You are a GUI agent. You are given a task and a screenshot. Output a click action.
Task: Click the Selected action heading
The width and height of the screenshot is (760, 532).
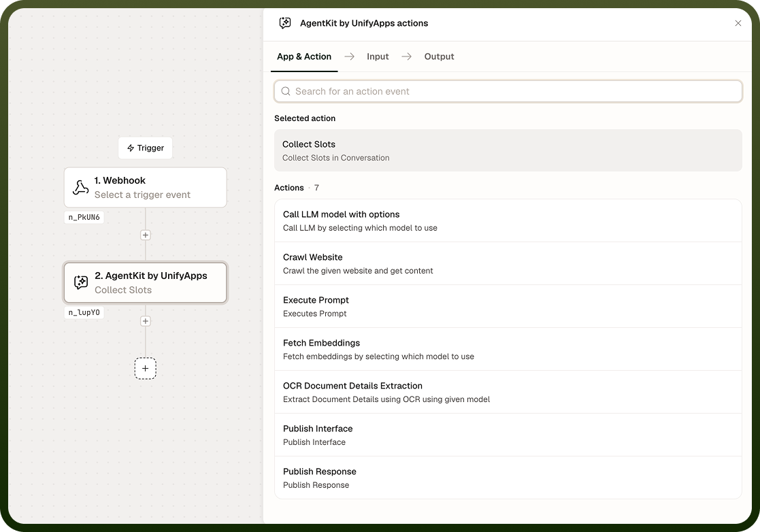click(x=305, y=118)
